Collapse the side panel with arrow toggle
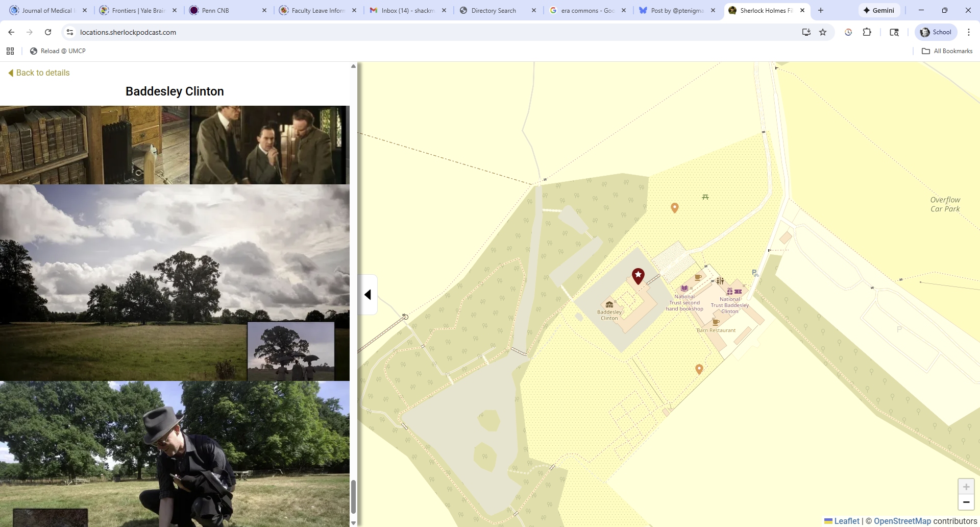Image resolution: width=980 pixels, height=527 pixels. click(x=367, y=295)
